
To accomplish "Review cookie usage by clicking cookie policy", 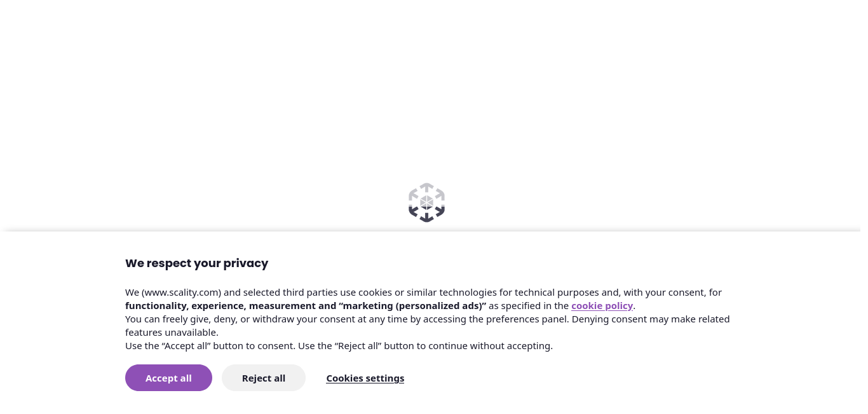I will (x=602, y=305).
